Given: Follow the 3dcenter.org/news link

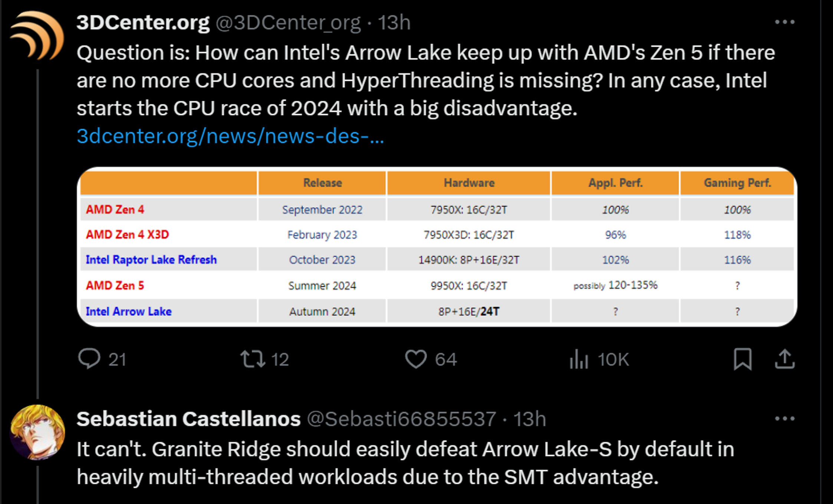Looking at the screenshot, I should (x=230, y=136).
